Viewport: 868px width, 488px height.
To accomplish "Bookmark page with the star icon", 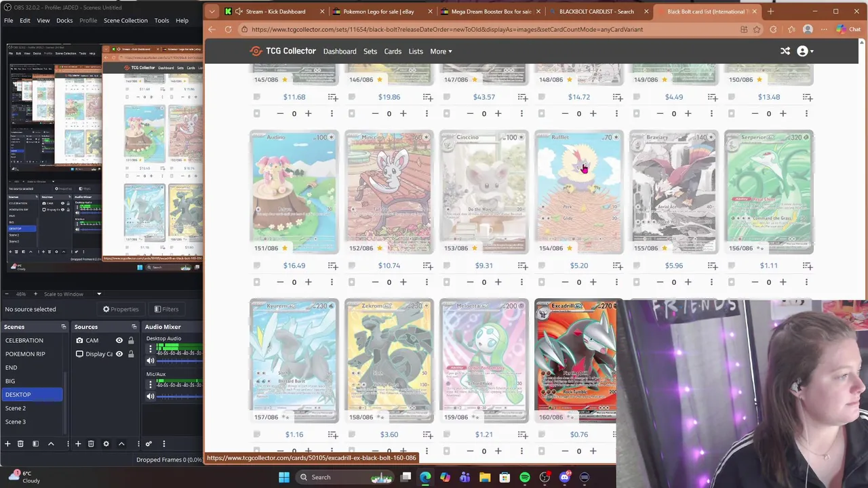I will pyautogui.click(x=757, y=29).
